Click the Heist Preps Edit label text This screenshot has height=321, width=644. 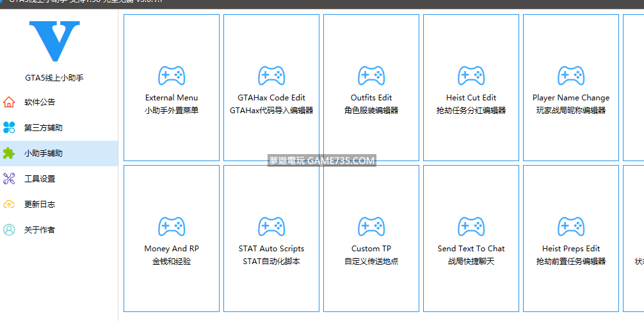tap(571, 249)
